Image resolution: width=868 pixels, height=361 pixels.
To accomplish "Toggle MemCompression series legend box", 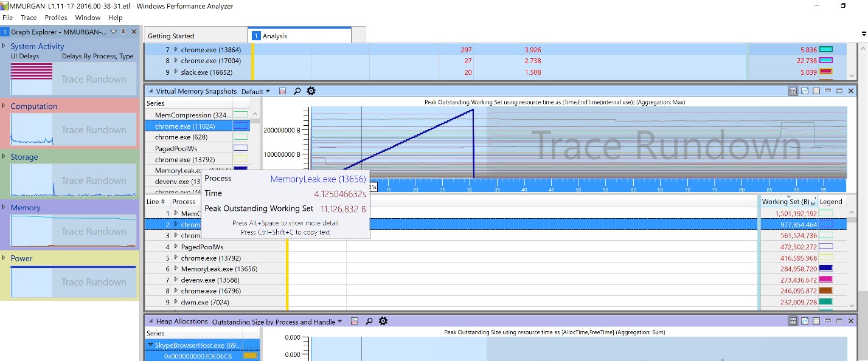I will tap(241, 115).
